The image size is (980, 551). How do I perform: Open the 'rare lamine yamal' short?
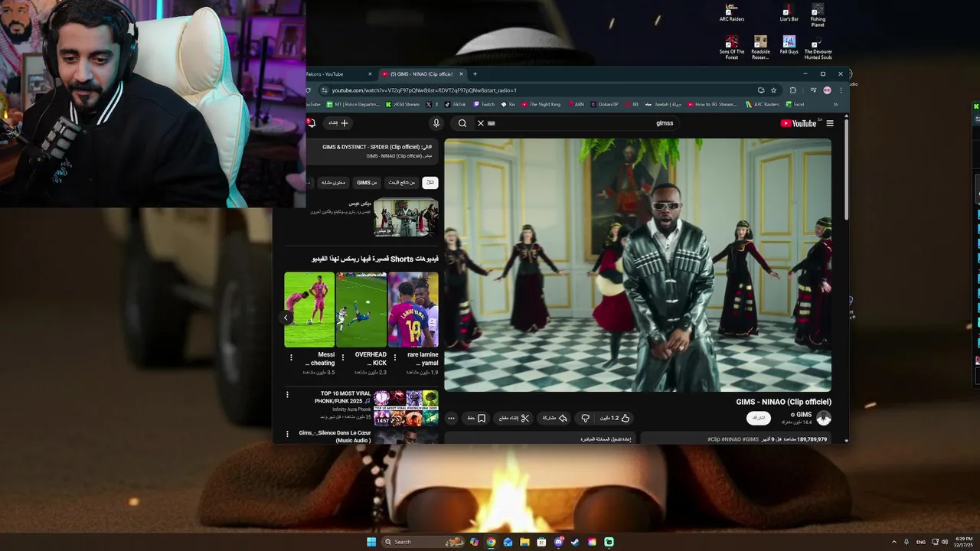pos(413,309)
